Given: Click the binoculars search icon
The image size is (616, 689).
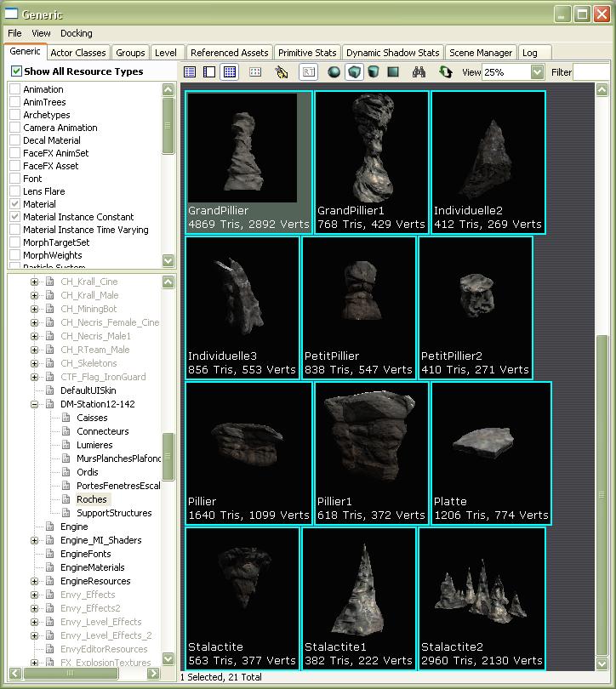Looking at the screenshot, I should coord(419,72).
